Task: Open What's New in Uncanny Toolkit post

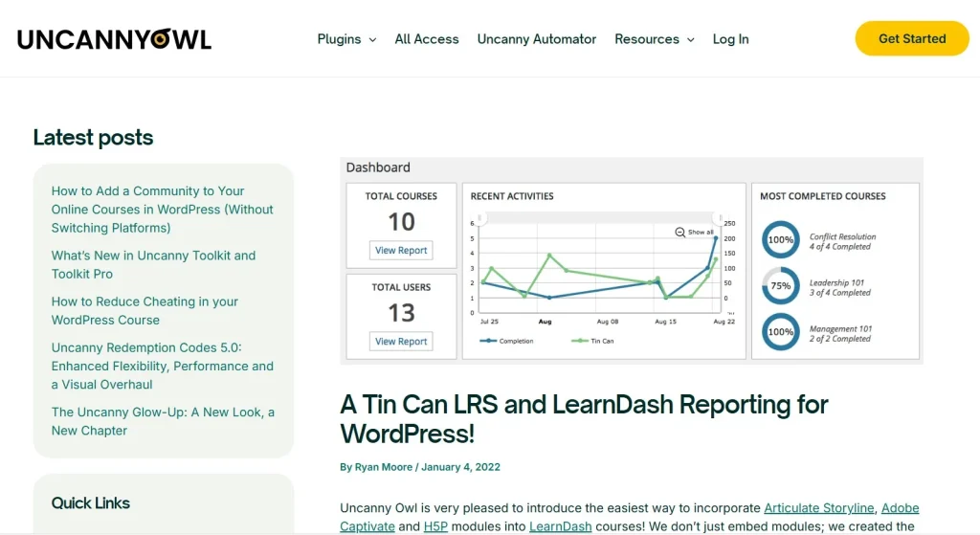Action: click(154, 264)
